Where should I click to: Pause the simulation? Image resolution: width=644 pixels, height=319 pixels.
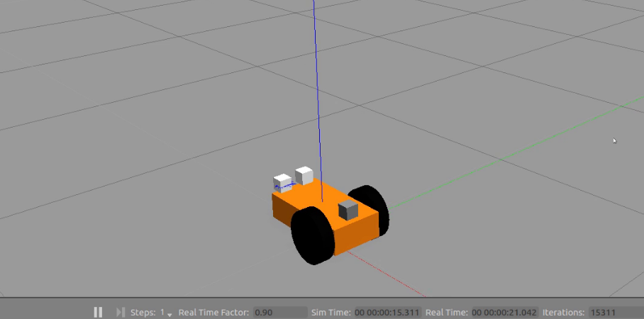click(98, 312)
